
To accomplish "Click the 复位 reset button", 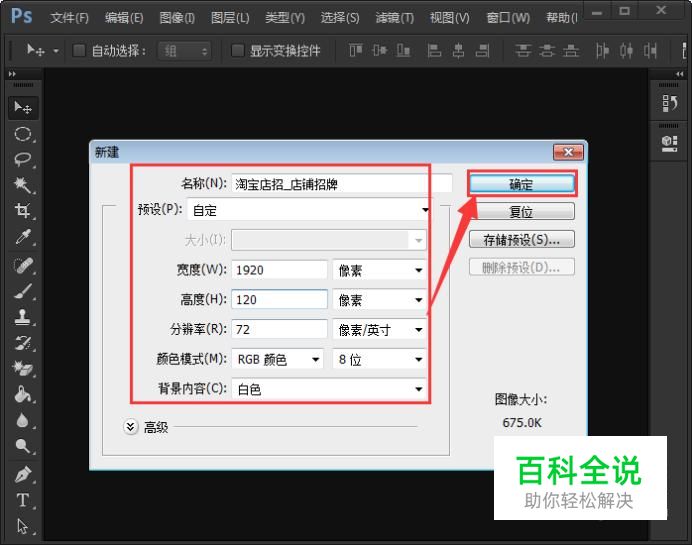I will 522,212.
